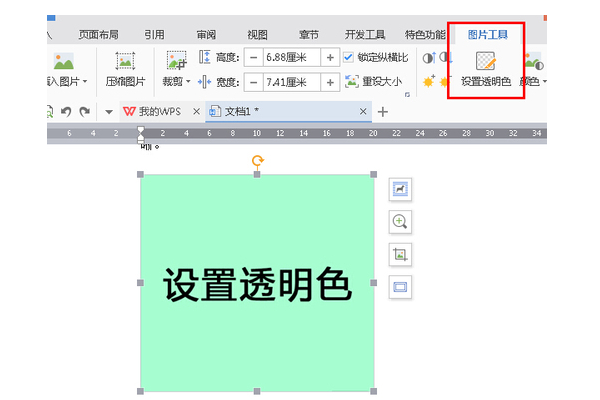
Task: Click the Redo arrow icon
Action: pos(84,112)
